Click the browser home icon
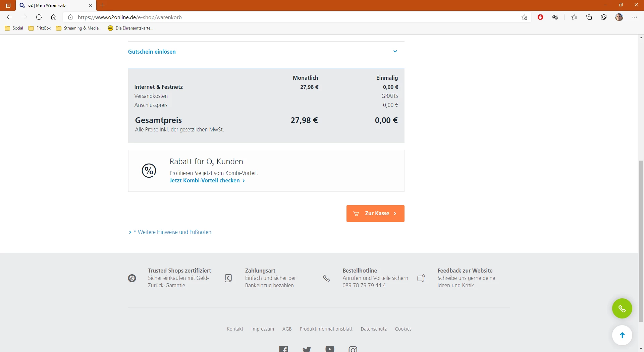The height and width of the screenshot is (352, 644). pyautogui.click(x=54, y=17)
